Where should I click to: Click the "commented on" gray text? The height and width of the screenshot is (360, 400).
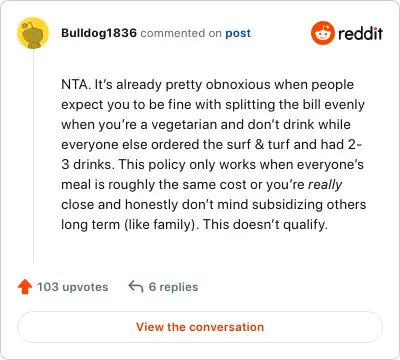(181, 33)
